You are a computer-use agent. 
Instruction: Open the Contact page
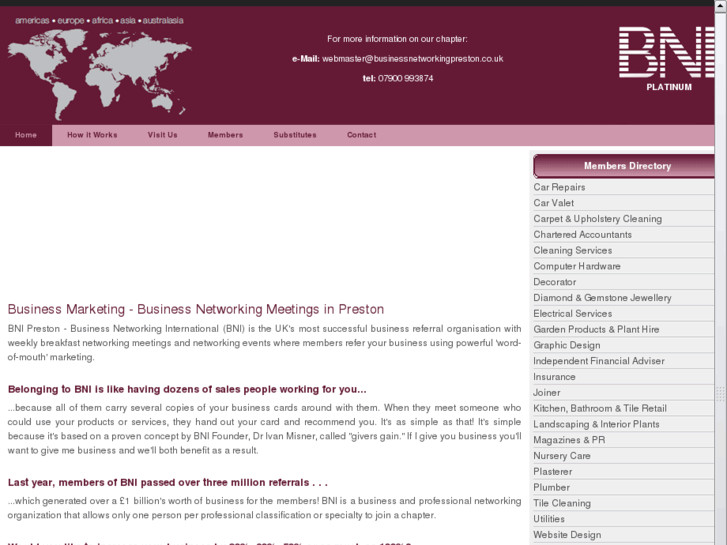click(362, 135)
